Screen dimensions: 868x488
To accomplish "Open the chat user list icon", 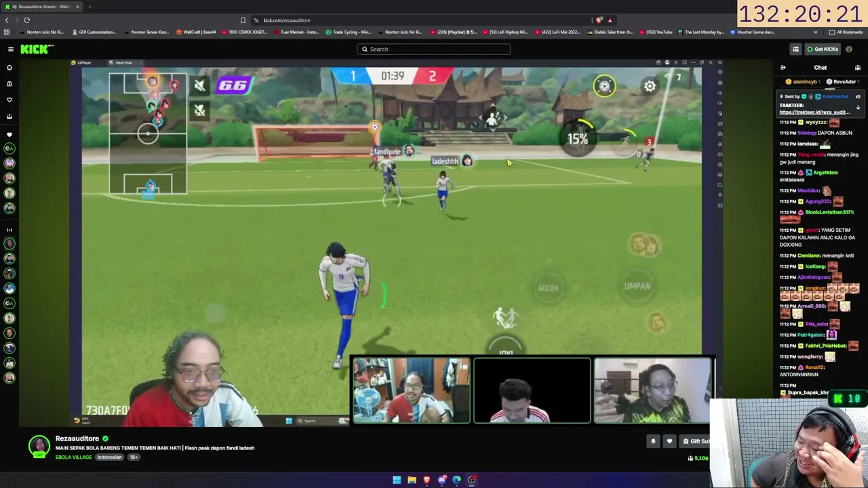I will (x=858, y=68).
